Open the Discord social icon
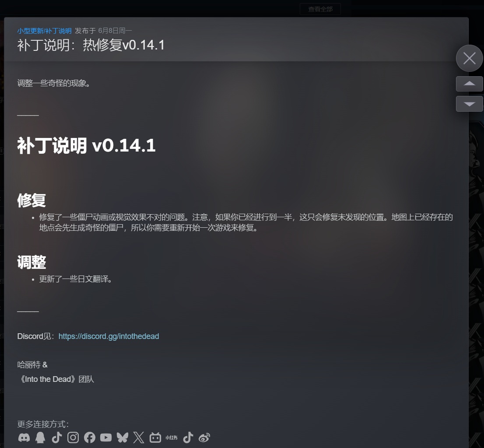The width and height of the screenshot is (484, 448). (24, 437)
